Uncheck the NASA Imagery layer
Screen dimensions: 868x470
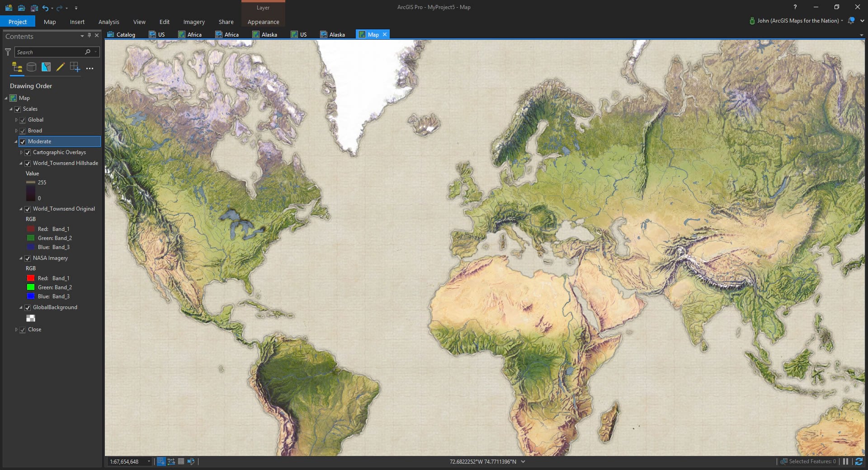28,258
